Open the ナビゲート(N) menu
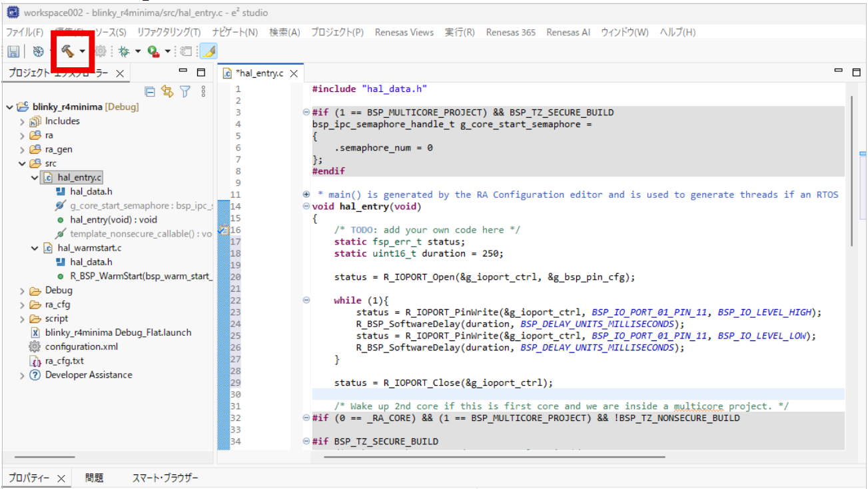 click(234, 32)
